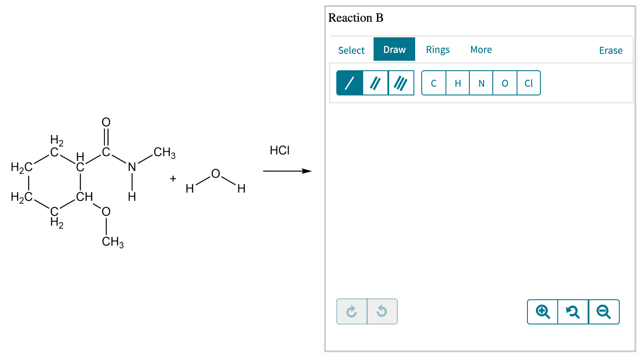
Task: Click the Erase button
Action: point(611,50)
